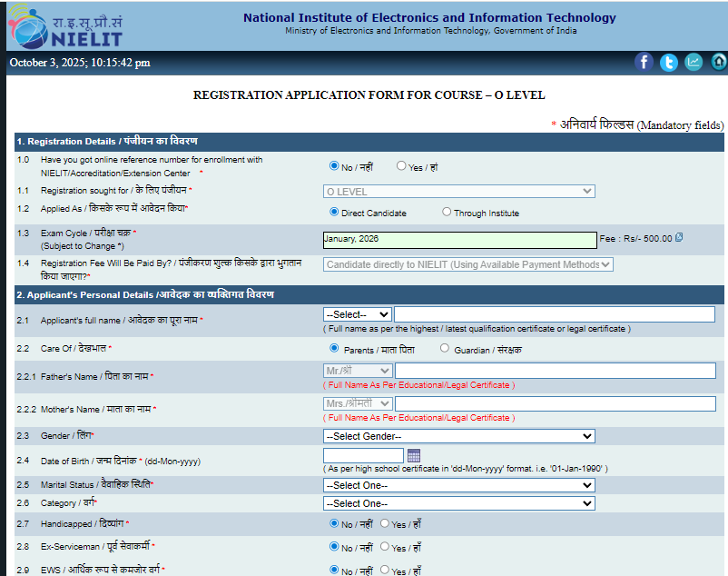Screen dimensions: 728x576
Task: Select Yes for Handicapped
Action: pyautogui.click(x=385, y=523)
